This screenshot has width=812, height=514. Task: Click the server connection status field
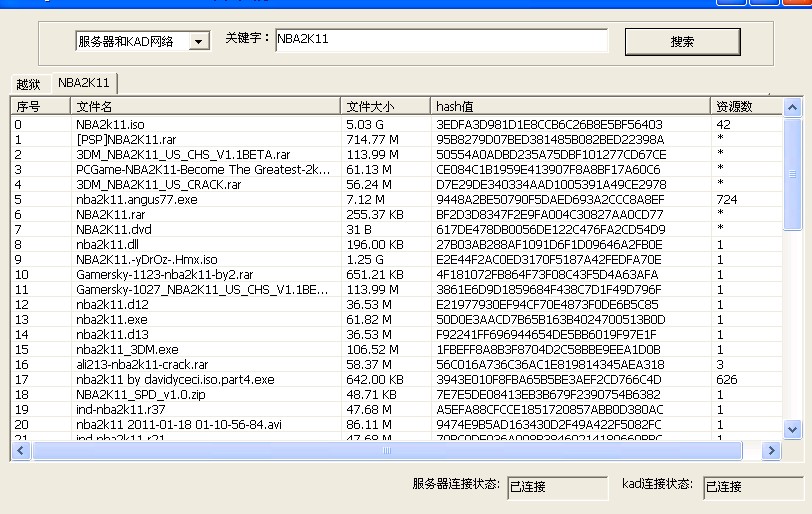(558, 488)
